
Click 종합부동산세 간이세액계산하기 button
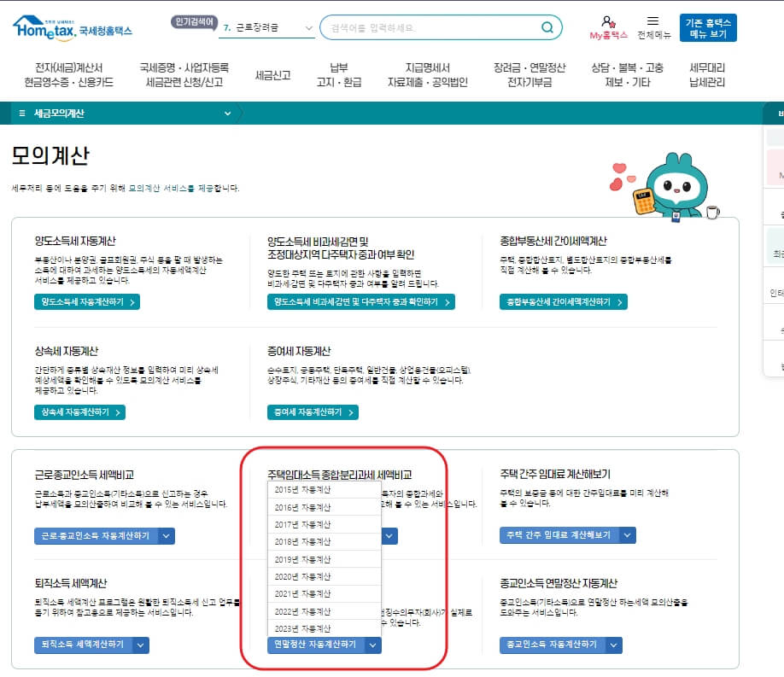[564, 302]
